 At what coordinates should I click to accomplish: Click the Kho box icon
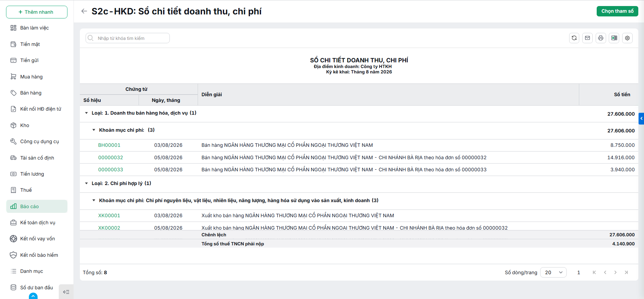coord(13,125)
